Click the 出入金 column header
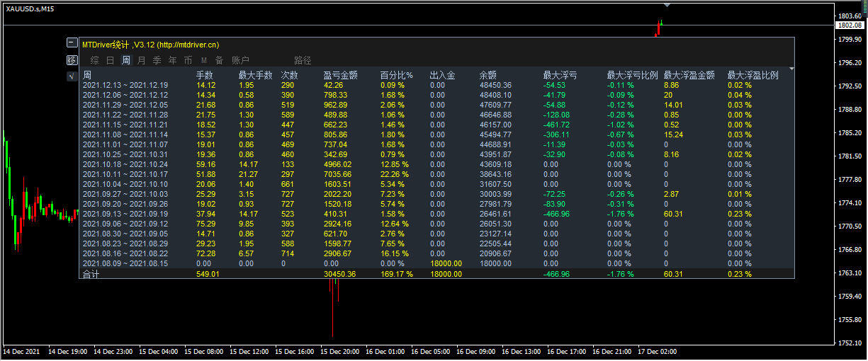The width and height of the screenshot is (868, 361). (443, 74)
